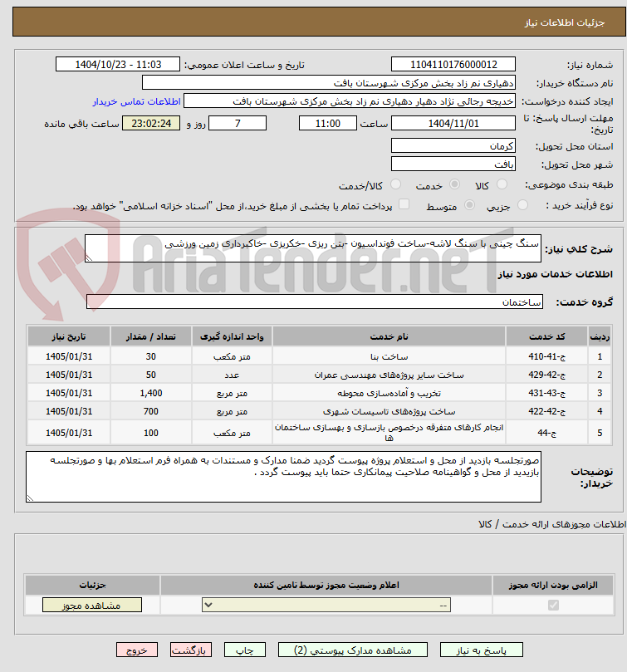Select the جزیی purchase type radio
This screenshot has width=627, height=672.
coord(522,205)
